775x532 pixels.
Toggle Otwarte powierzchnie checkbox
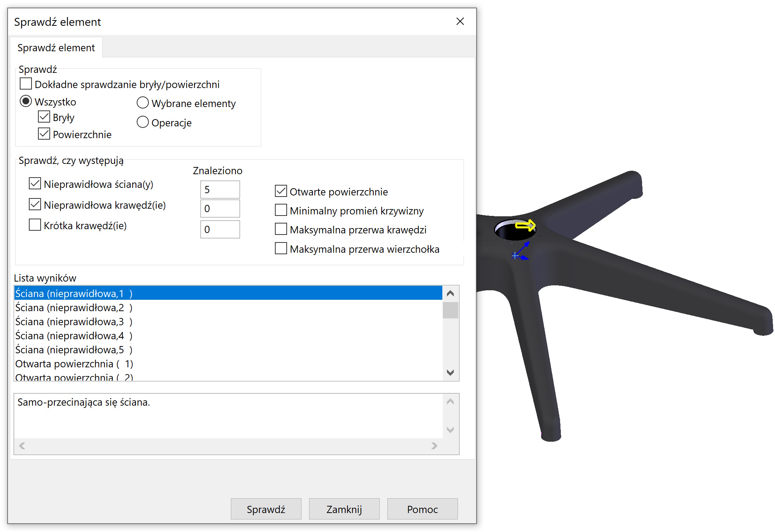tap(281, 191)
